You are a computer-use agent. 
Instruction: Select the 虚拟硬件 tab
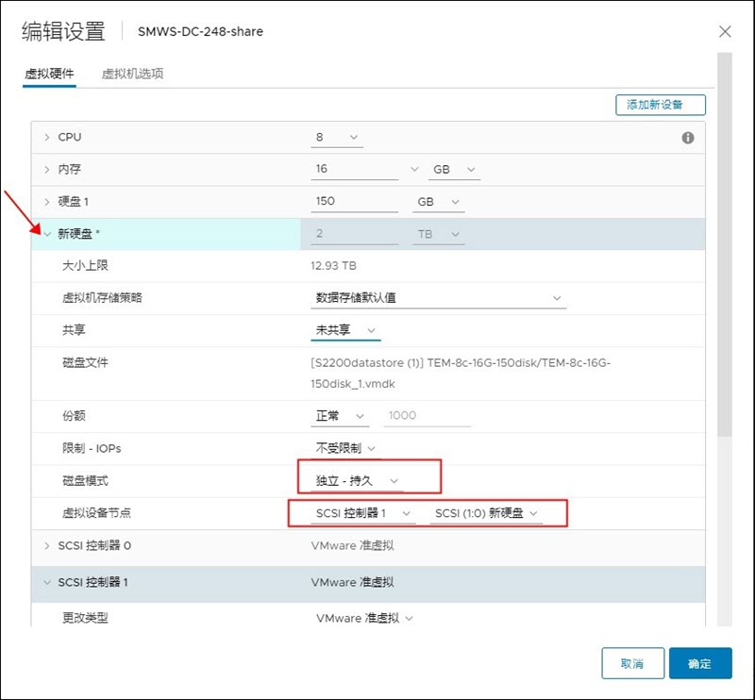click(49, 74)
